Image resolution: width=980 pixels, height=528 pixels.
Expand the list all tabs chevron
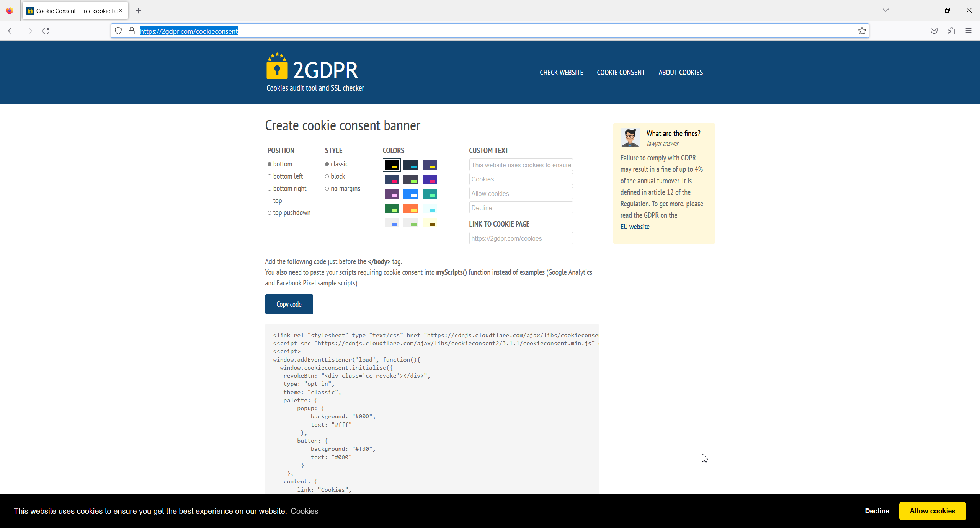(886, 10)
